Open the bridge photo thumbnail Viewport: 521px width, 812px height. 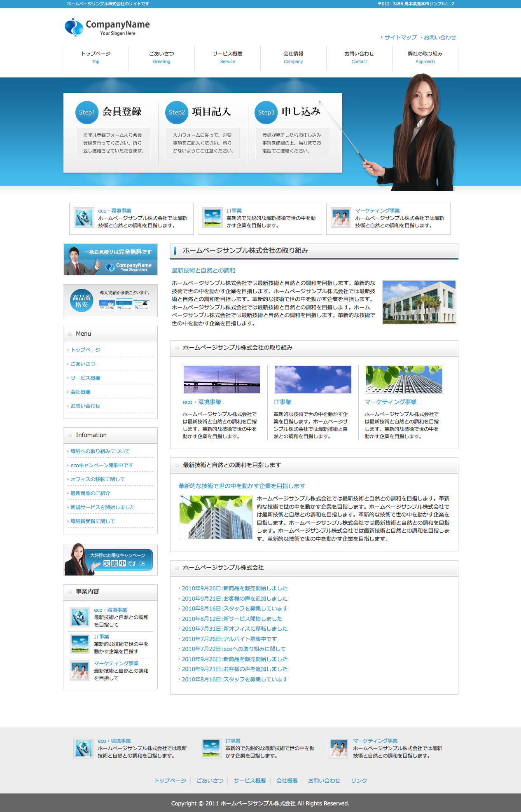point(222,379)
